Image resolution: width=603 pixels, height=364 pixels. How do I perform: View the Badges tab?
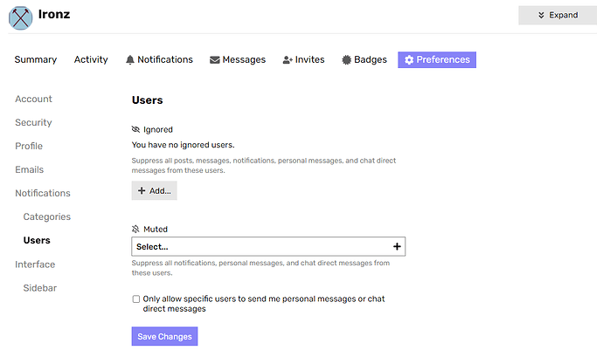click(x=364, y=60)
